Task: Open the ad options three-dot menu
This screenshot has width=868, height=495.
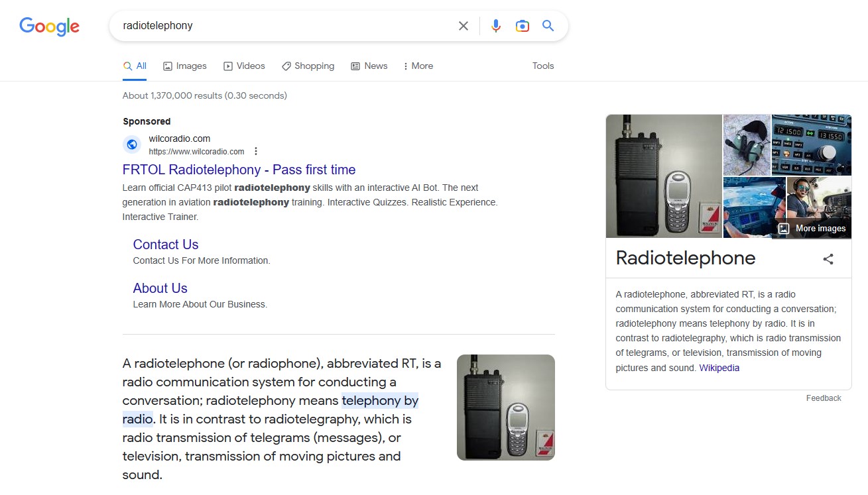Action: click(x=256, y=151)
